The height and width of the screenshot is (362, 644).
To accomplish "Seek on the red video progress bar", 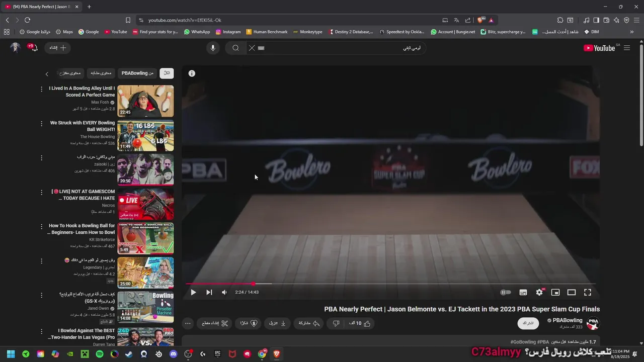I will (390, 284).
